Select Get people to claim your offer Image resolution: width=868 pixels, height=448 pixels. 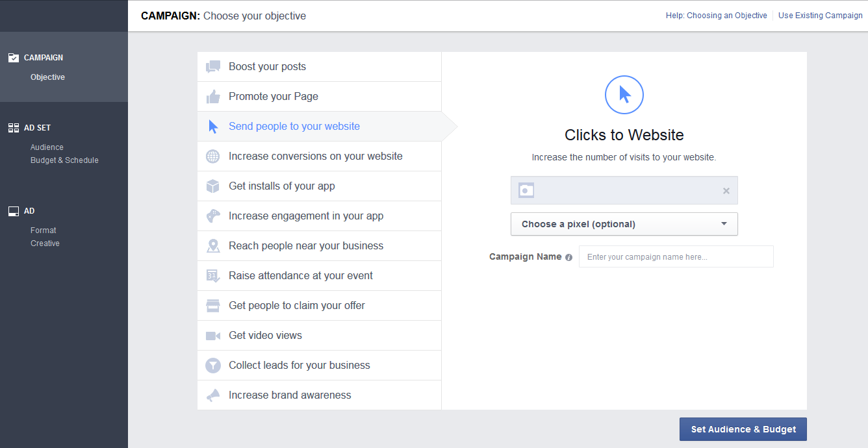coord(296,306)
